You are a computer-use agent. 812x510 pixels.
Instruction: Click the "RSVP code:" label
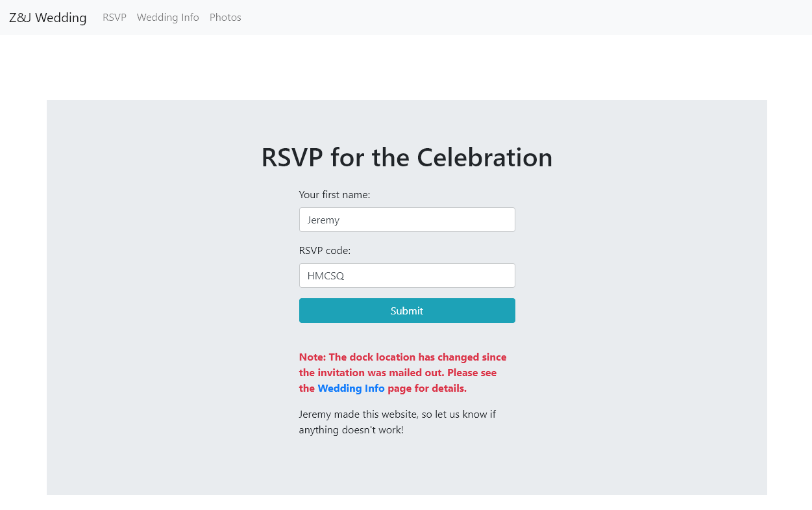(x=325, y=251)
